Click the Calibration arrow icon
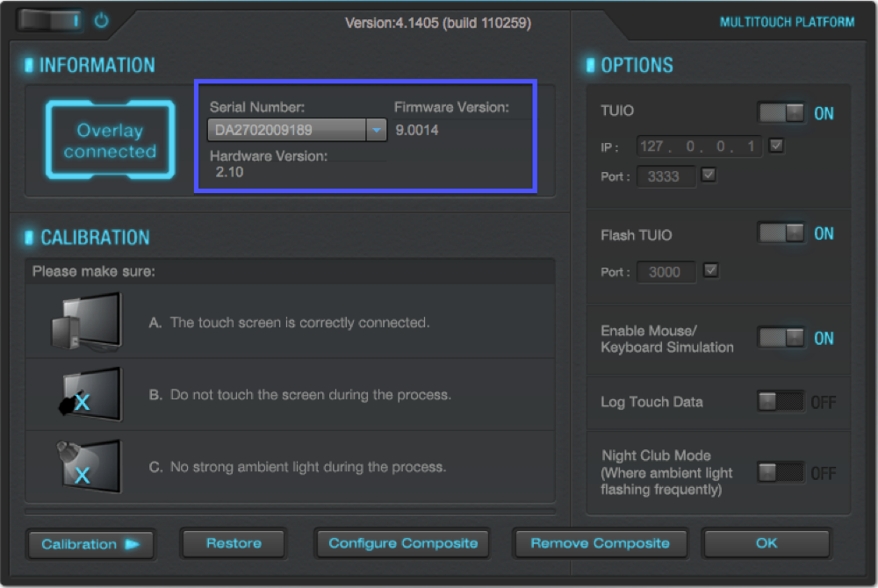This screenshot has height=588, width=878. point(133,544)
